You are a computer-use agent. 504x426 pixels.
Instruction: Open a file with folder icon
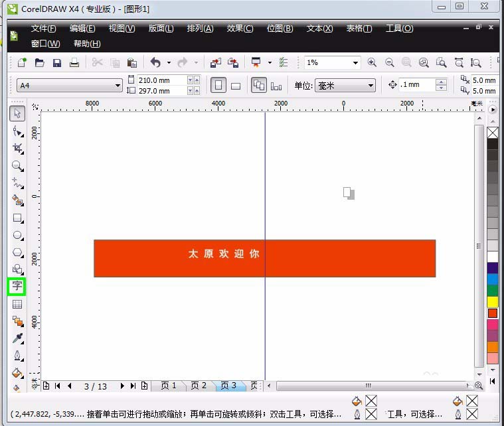pyautogui.click(x=40, y=62)
